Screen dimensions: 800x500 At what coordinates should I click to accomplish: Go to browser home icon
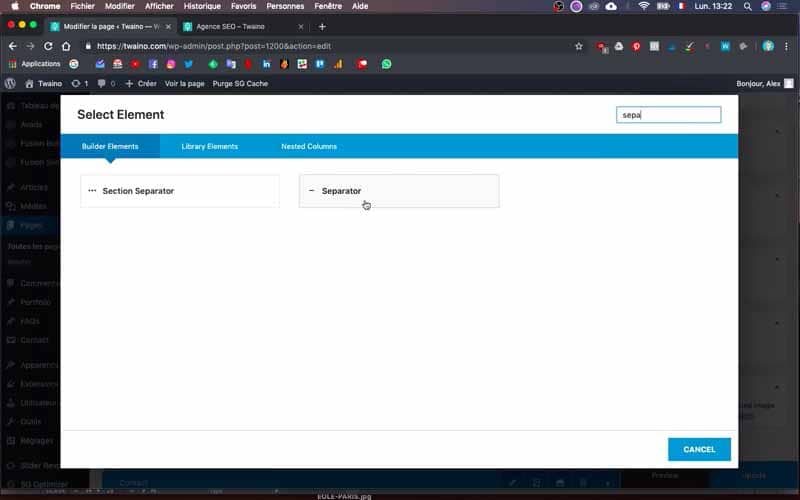(66, 46)
